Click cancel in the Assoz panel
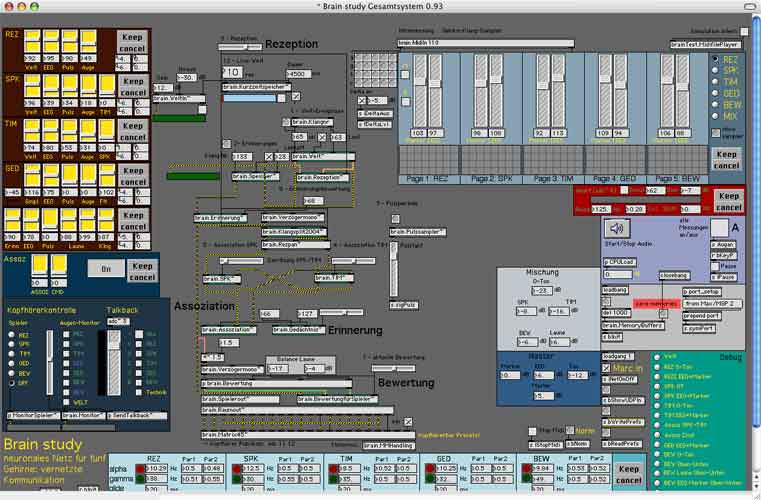Screen dimensions: 761x500 (142, 277)
